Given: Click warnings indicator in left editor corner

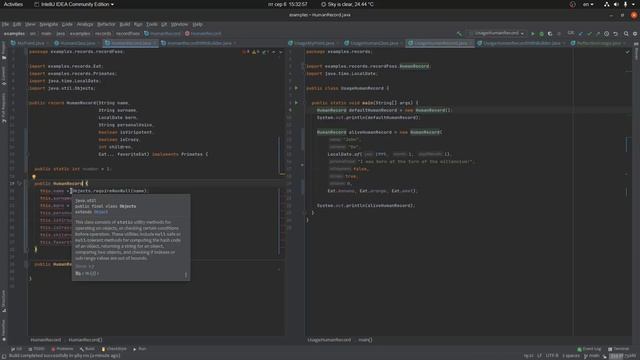Looking at the screenshot, I should (256, 52).
